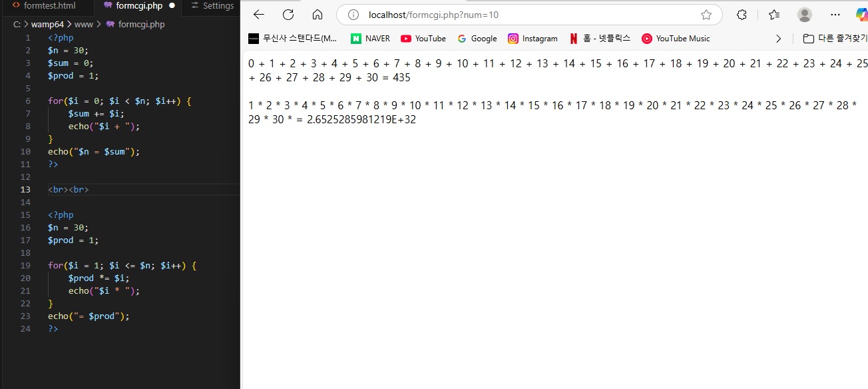Open the Settings tab in the editor
868x389 pixels.
(x=212, y=6)
